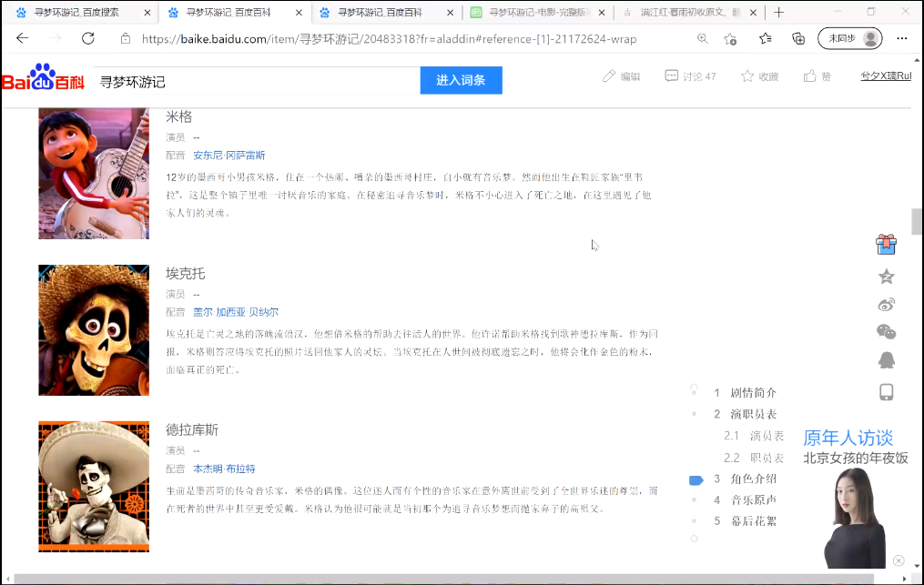Click the vertical scrollbar up arrow
This screenshot has height=585, width=924.
click(x=917, y=60)
